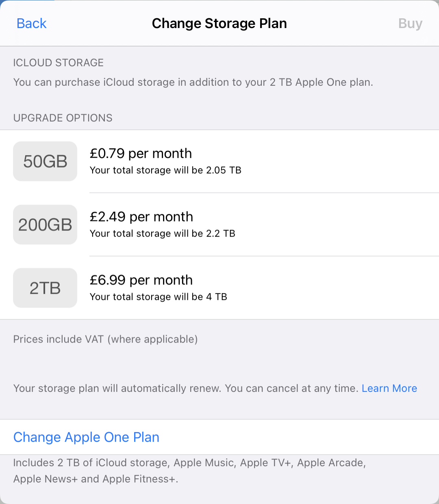Screen dimensions: 439x504
Task: Open the Learn More link
Action: click(389, 389)
